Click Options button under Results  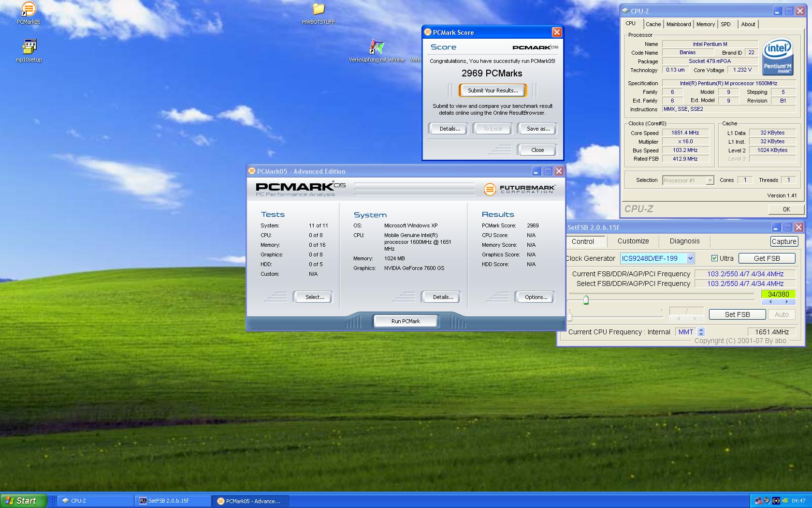536,297
